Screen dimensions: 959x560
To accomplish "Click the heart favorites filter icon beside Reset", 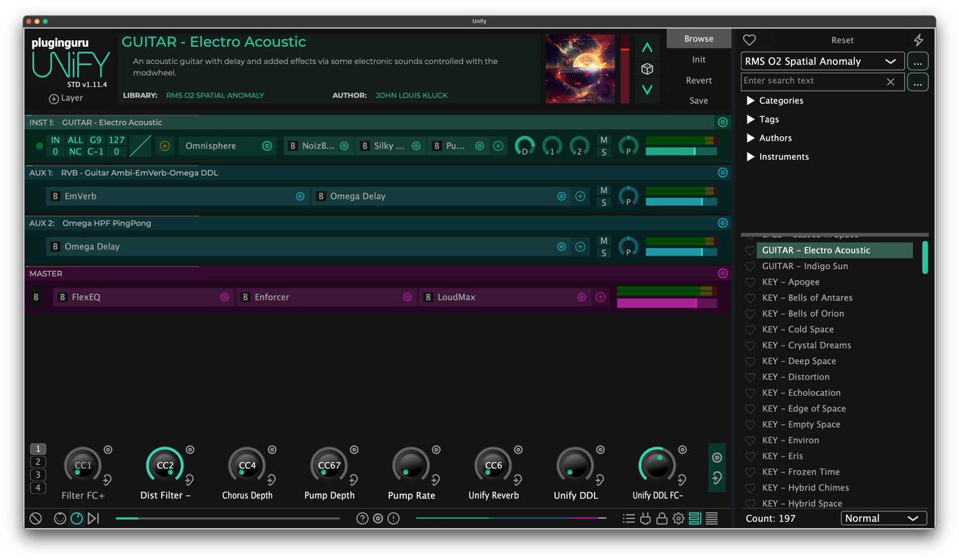I will tap(749, 40).
